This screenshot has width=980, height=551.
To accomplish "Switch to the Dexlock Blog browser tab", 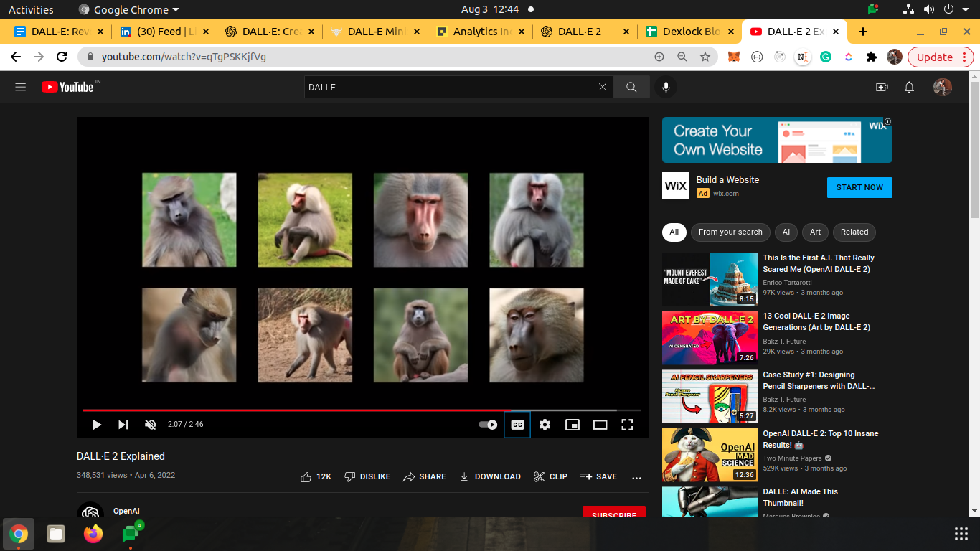I will point(689,32).
